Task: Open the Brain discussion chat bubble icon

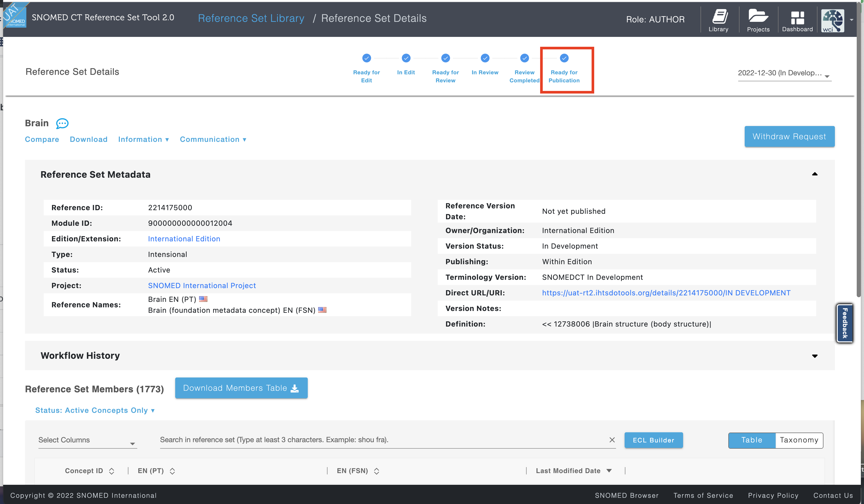Action: [62, 123]
